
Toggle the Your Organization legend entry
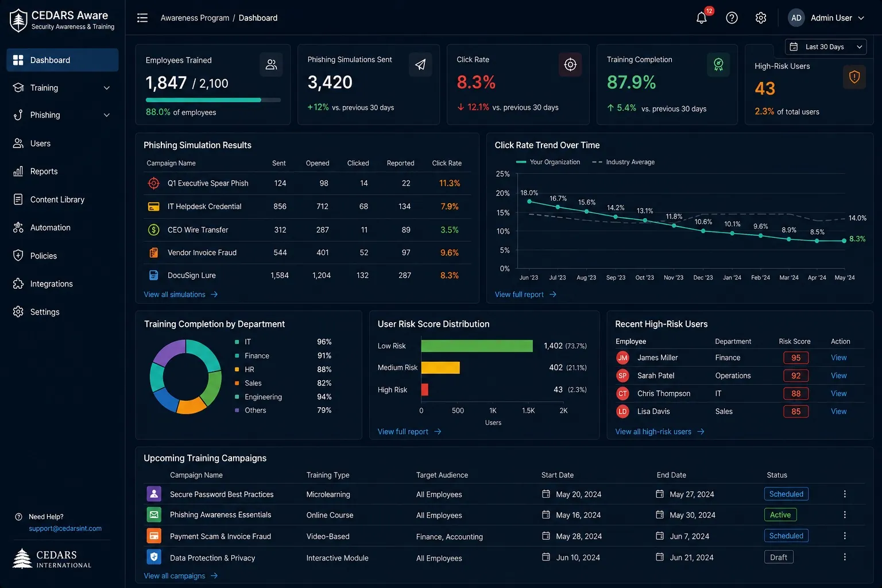click(x=548, y=162)
